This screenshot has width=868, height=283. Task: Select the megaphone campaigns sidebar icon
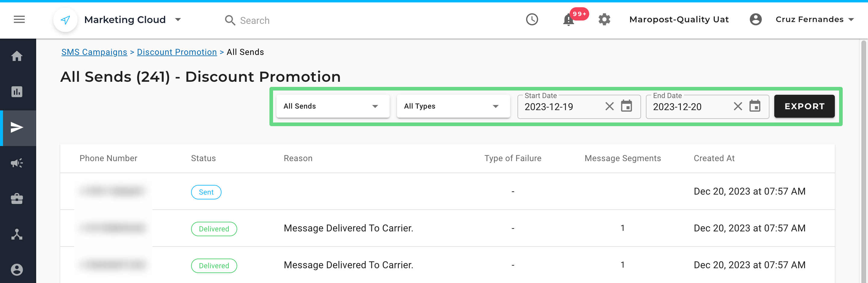coord(17,163)
